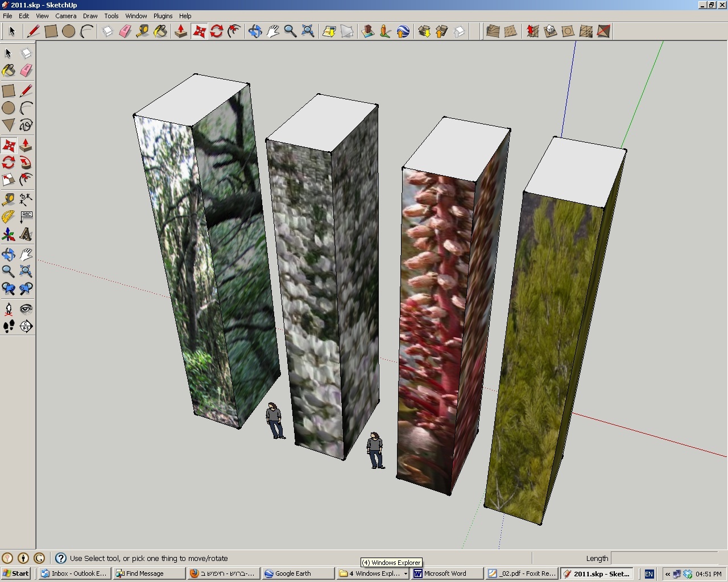
Task: Click the Start button
Action: (x=16, y=573)
